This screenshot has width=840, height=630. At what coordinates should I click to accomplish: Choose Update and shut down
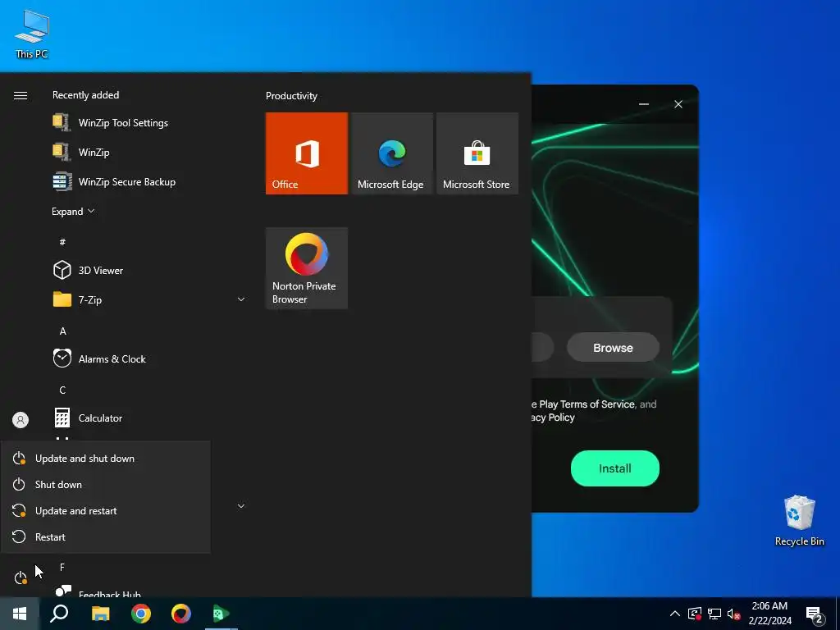[x=106, y=458]
